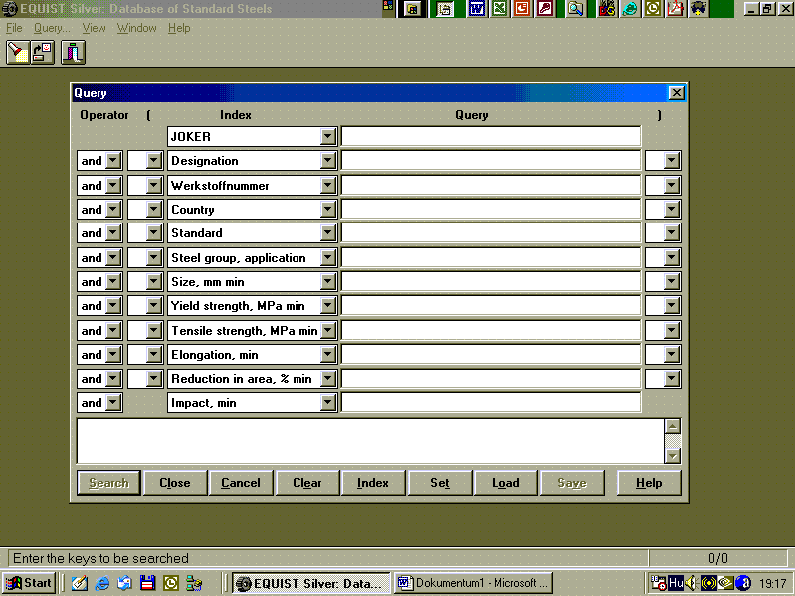Click the Hu keyboard language tray indicator
Screen dimensions: 795x596
pyautogui.click(x=676, y=583)
